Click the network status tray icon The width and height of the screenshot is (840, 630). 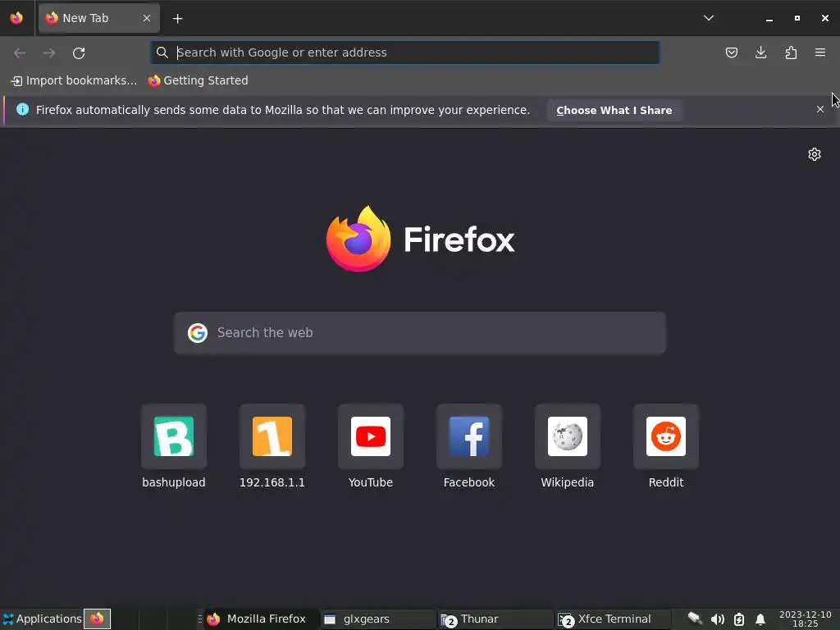point(695,619)
